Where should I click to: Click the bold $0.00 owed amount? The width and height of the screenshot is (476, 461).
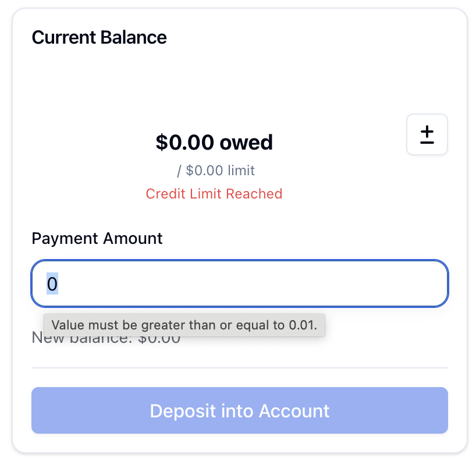(214, 142)
